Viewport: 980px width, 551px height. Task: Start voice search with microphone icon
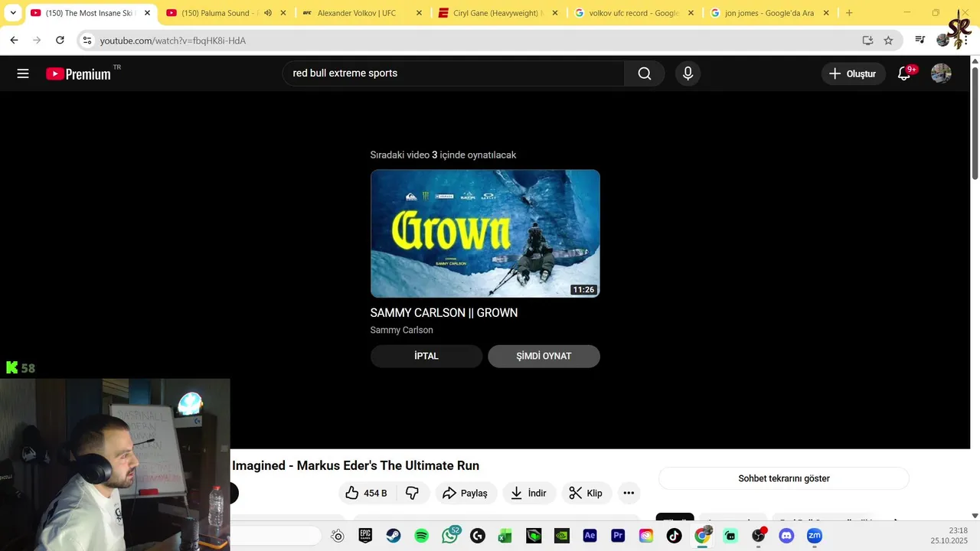tap(688, 73)
